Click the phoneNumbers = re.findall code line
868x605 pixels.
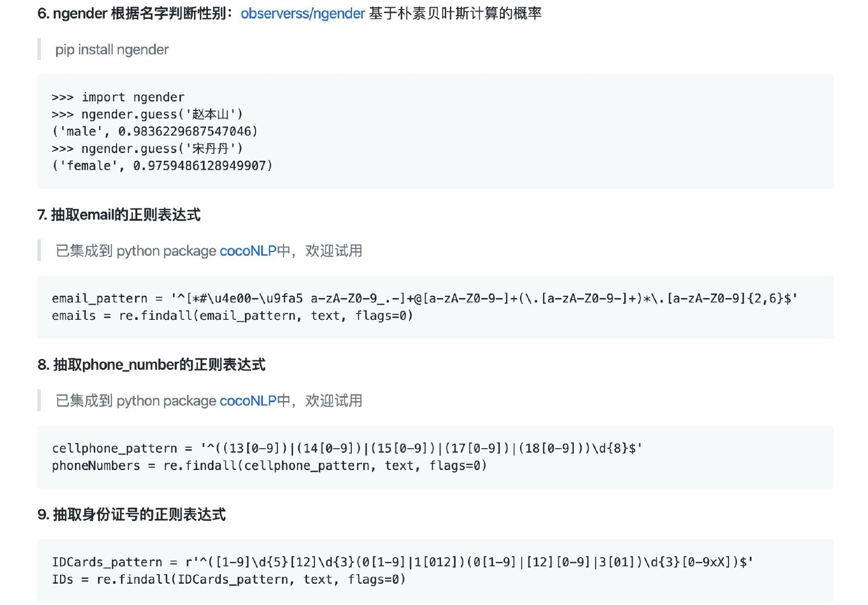pyautogui.click(x=270, y=466)
